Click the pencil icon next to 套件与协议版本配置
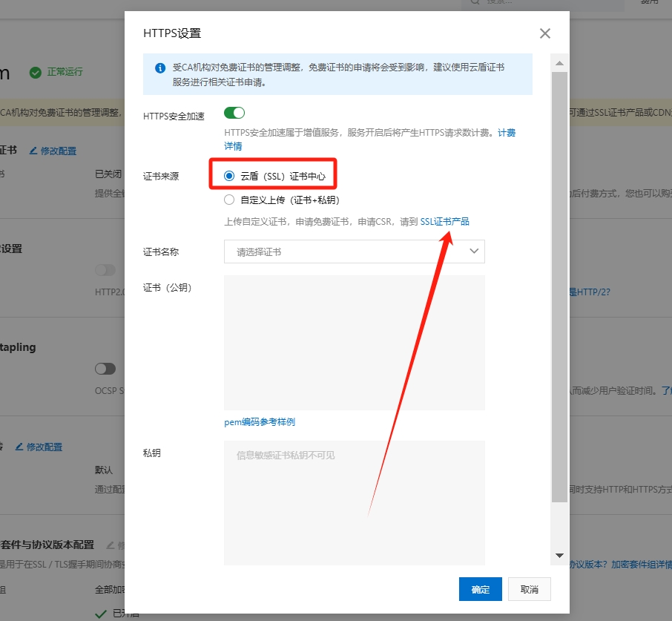 (110, 545)
